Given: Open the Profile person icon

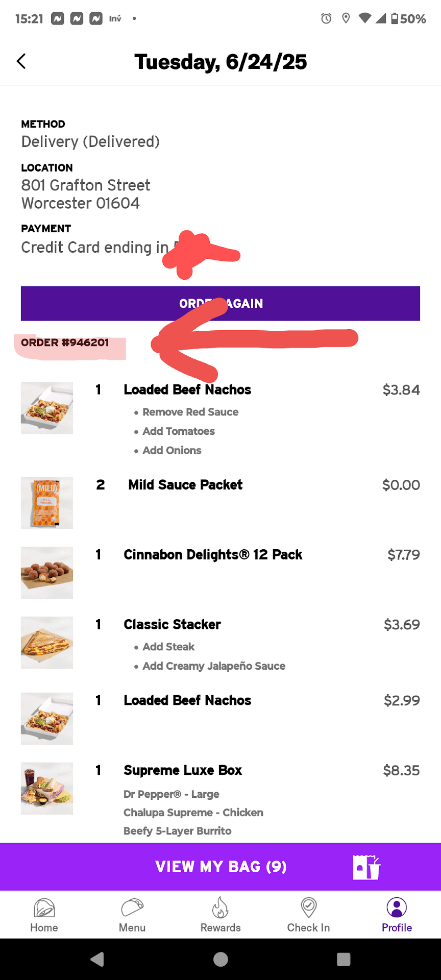Looking at the screenshot, I should 397,908.
